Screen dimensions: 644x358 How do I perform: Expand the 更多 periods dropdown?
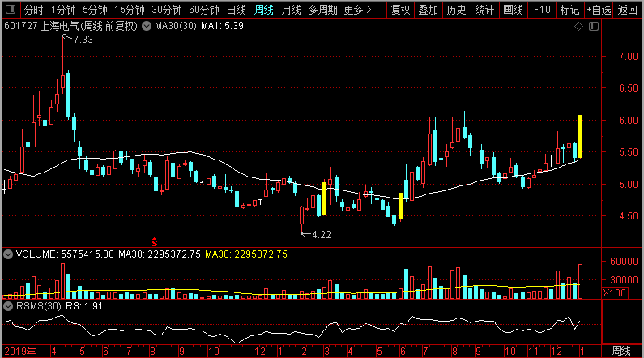tap(357, 11)
